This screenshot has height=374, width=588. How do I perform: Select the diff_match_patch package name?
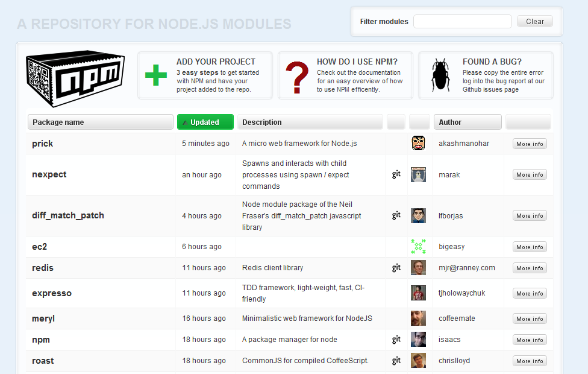tap(68, 215)
